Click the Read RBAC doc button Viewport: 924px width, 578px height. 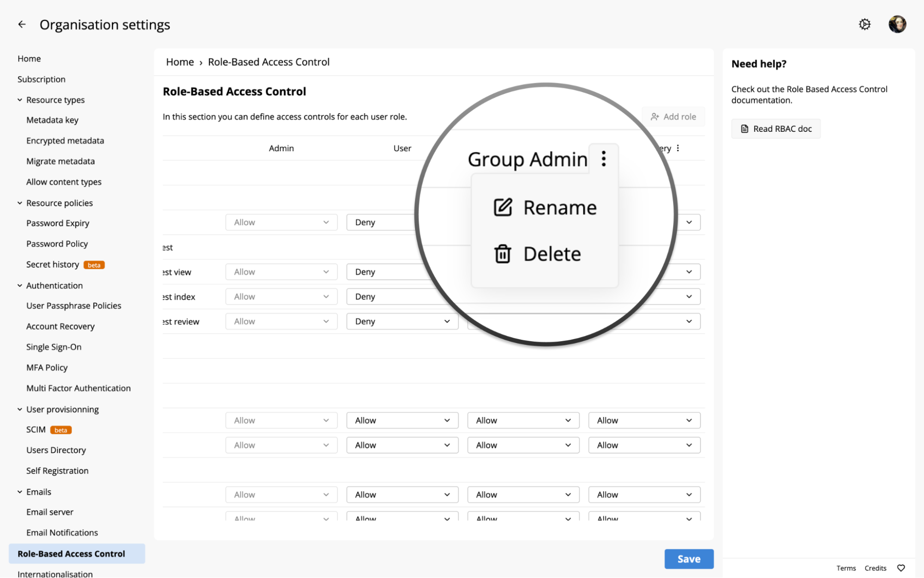pyautogui.click(x=776, y=129)
